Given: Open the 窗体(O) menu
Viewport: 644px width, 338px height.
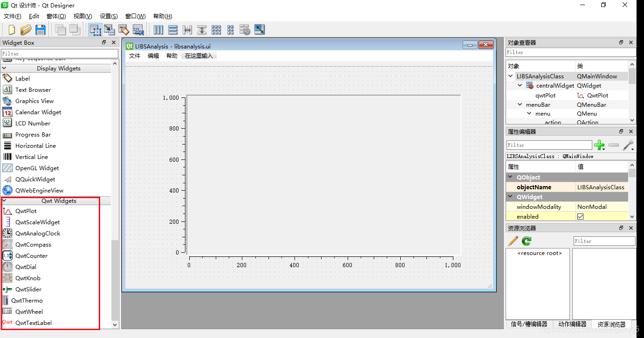Looking at the screenshot, I should pos(56,16).
